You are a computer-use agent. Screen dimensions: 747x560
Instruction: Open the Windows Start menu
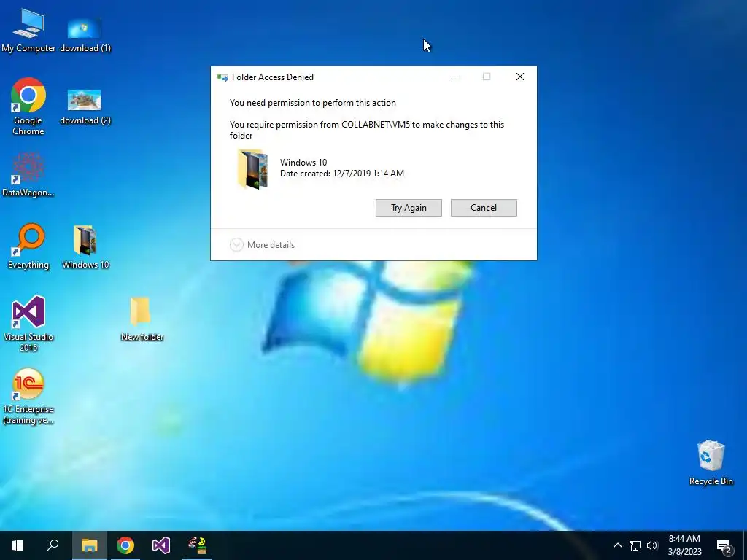18,545
